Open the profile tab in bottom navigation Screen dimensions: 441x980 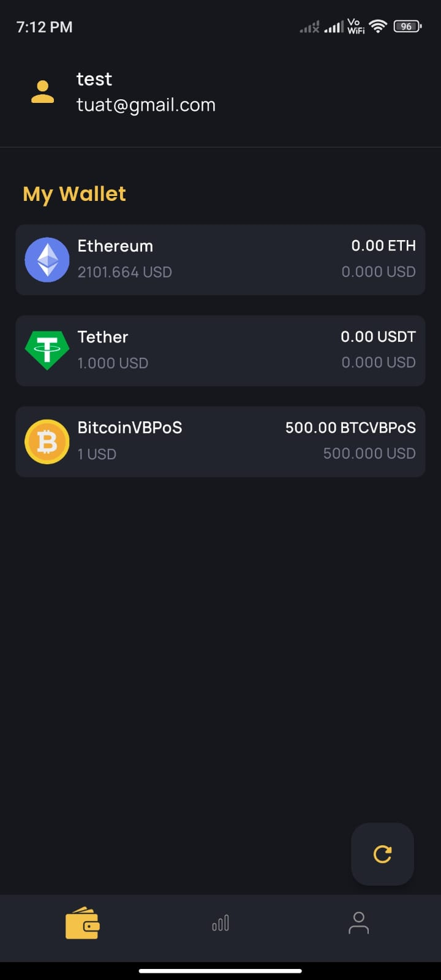point(358,923)
